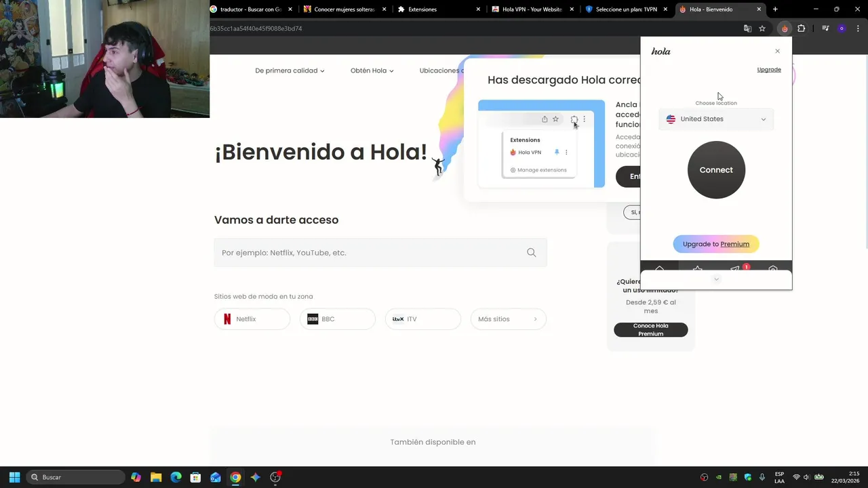Open the OBS Studio taskbar icon
Screen dimensions: 868x488
(x=275, y=477)
